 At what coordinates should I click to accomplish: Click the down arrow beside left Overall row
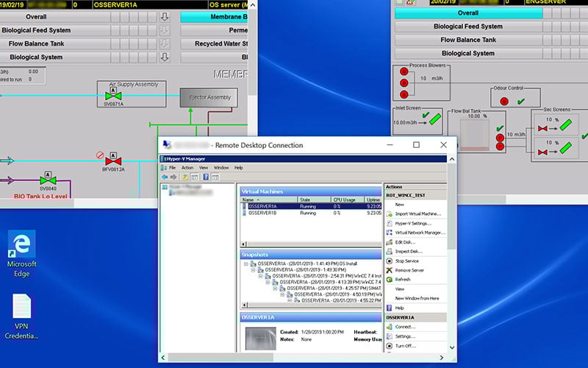pyautogui.click(x=165, y=16)
